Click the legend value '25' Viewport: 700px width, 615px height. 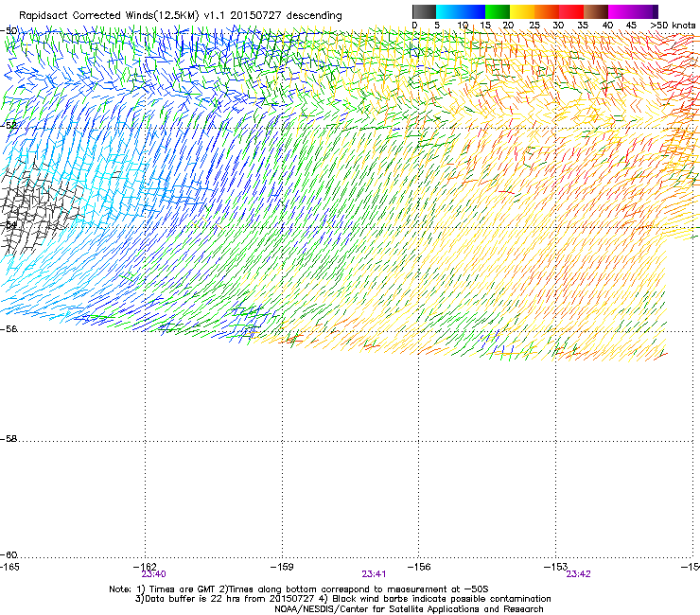coord(534,25)
